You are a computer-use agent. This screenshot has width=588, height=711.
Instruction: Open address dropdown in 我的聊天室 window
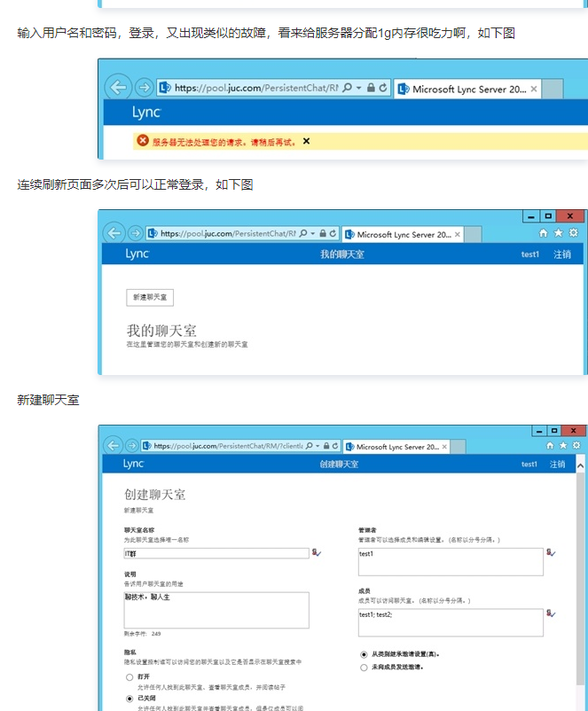point(312,233)
